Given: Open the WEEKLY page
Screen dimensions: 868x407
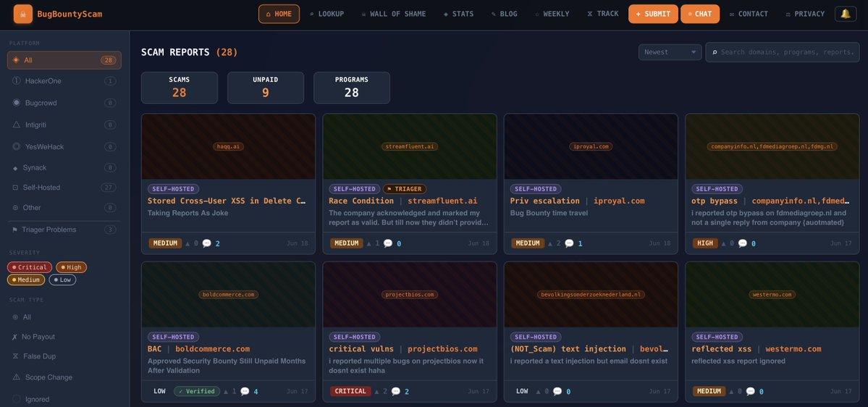Looking at the screenshot, I should [x=552, y=14].
